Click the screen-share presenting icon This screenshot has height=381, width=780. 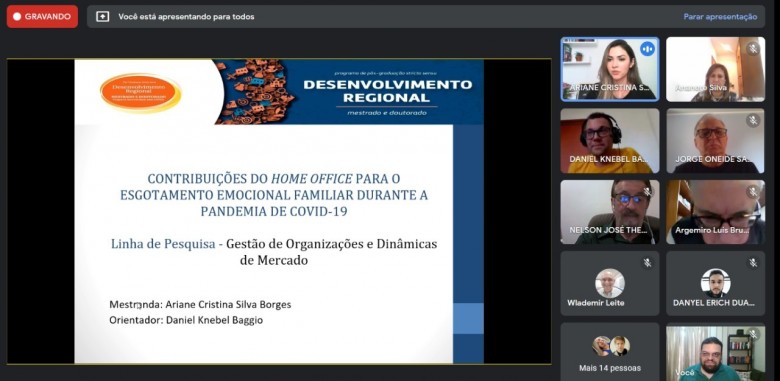coord(102,16)
